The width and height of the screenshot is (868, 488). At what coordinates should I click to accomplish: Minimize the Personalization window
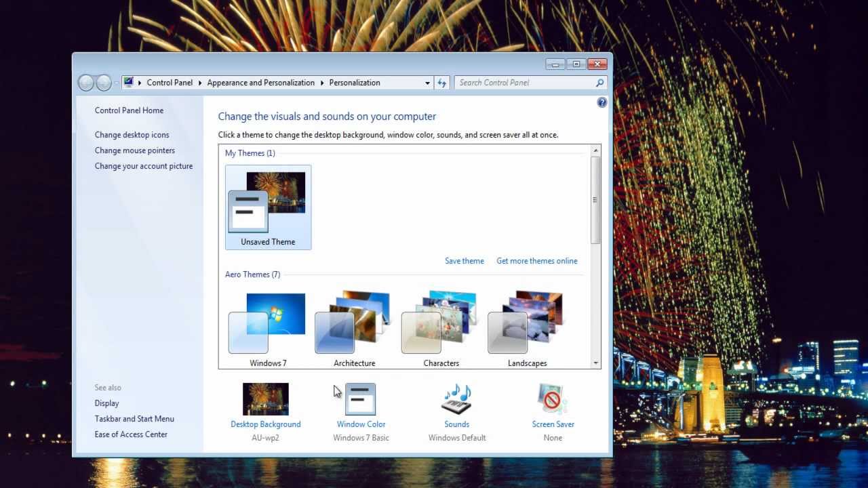[x=555, y=64]
